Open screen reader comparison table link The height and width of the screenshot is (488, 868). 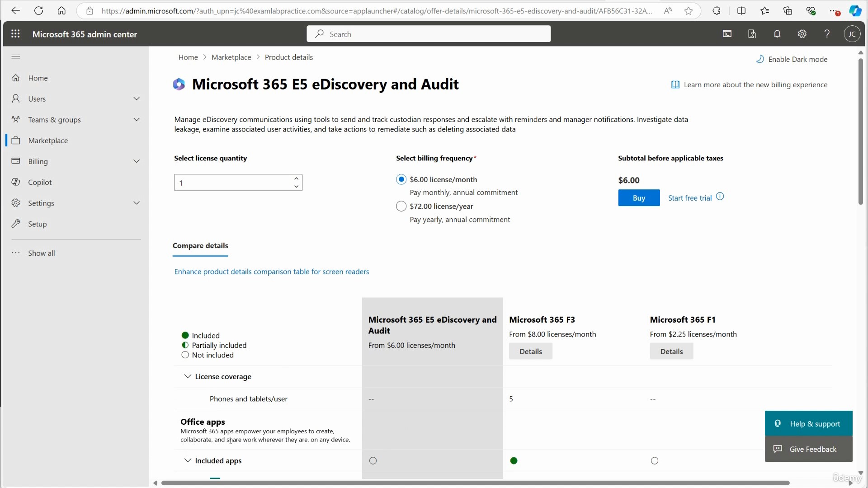(x=272, y=272)
